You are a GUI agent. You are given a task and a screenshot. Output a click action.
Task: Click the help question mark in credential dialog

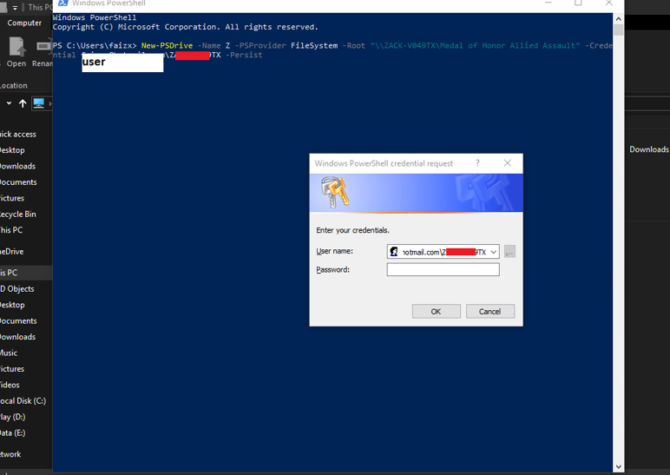[476, 163]
